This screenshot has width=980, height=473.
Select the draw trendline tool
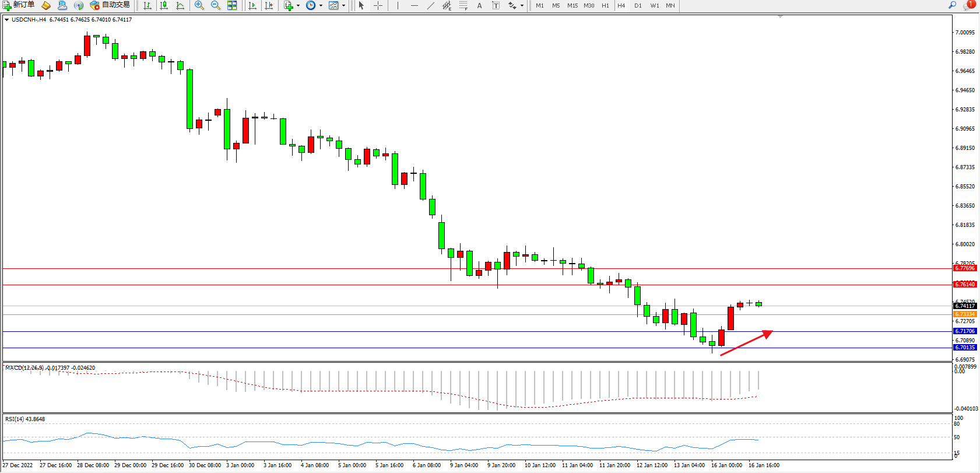click(x=430, y=5)
